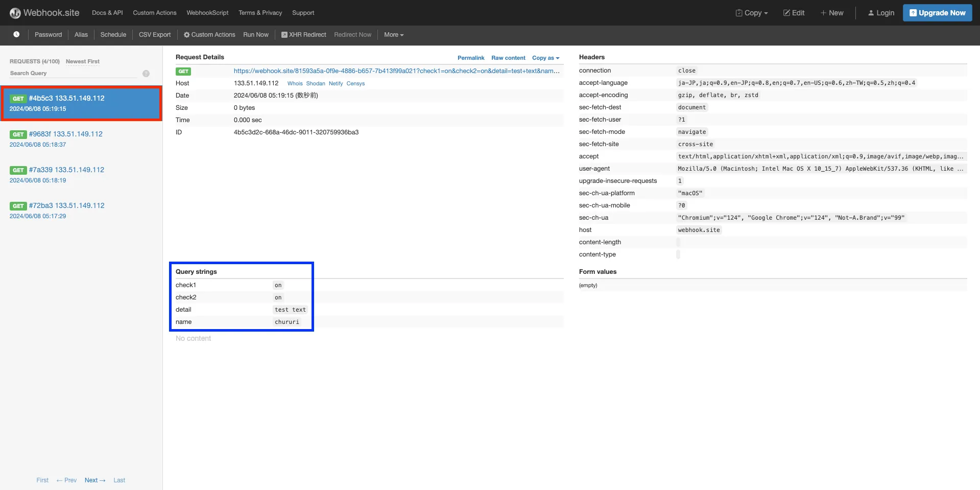Click check1 query value 'on'
Screen dimensions: 980x490
coord(278,285)
